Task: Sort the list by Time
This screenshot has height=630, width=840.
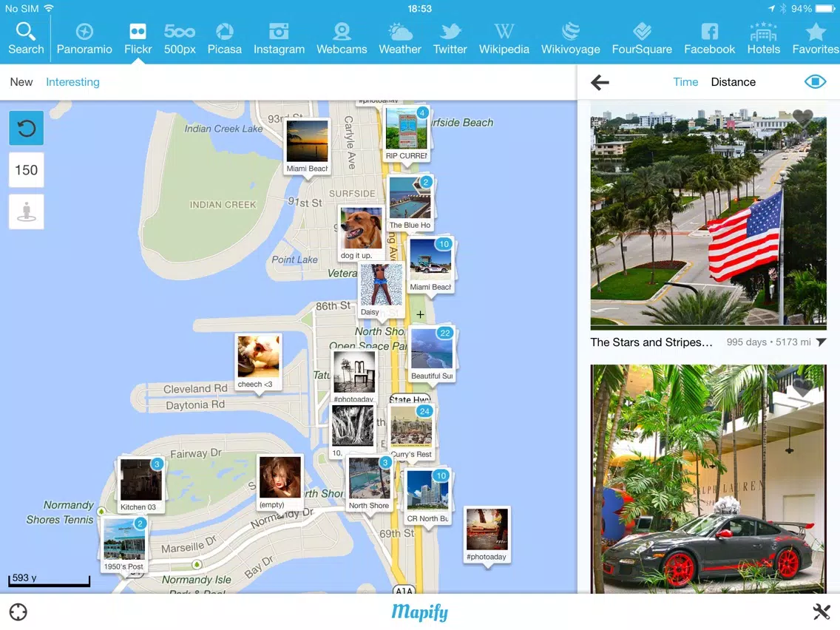Action: pos(685,82)
